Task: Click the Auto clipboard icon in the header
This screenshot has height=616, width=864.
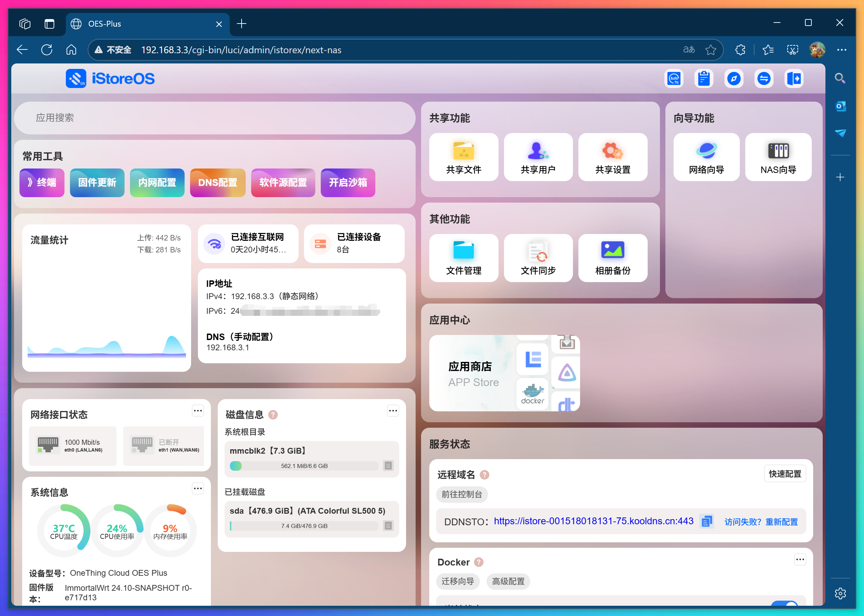Action: coord(674,78)
